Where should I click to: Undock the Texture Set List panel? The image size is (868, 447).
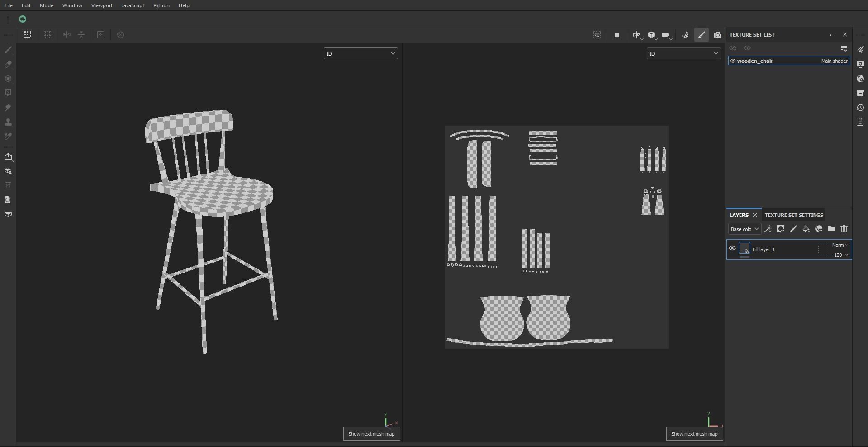point(831,34)
